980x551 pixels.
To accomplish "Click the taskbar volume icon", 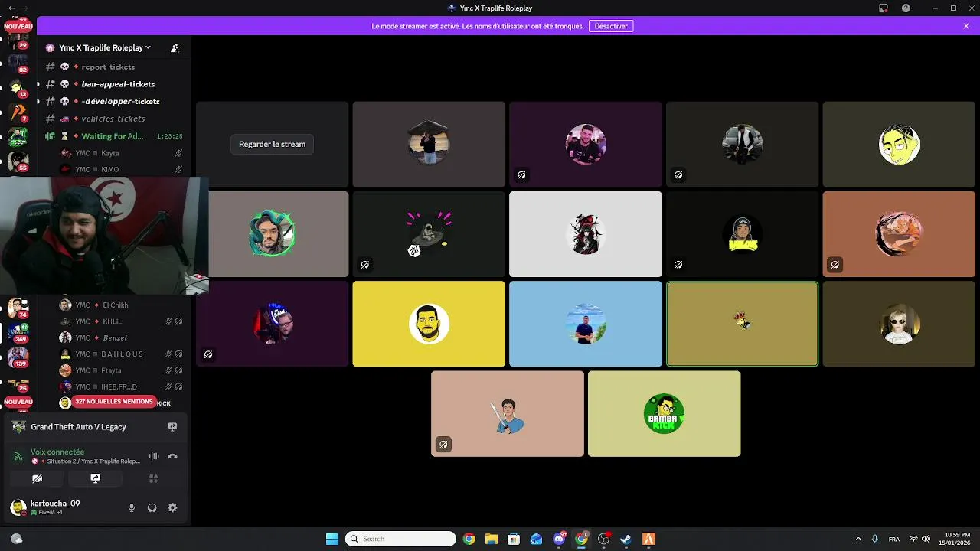I will [925, 539].
